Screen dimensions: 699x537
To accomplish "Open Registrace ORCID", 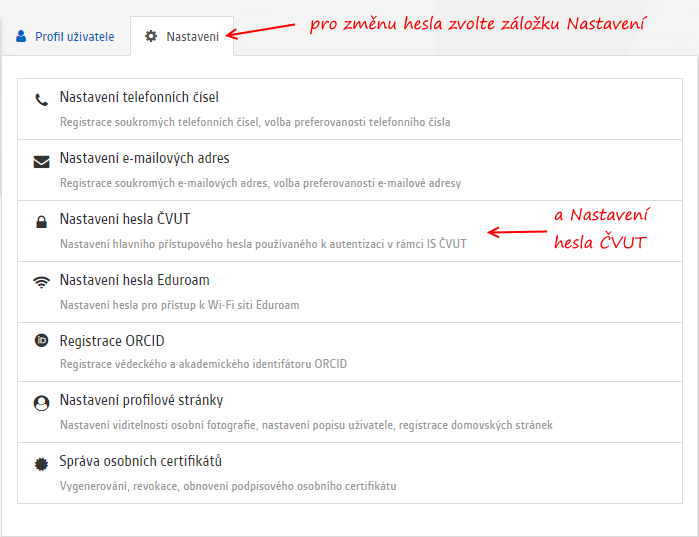I will (x=350, y=352).
